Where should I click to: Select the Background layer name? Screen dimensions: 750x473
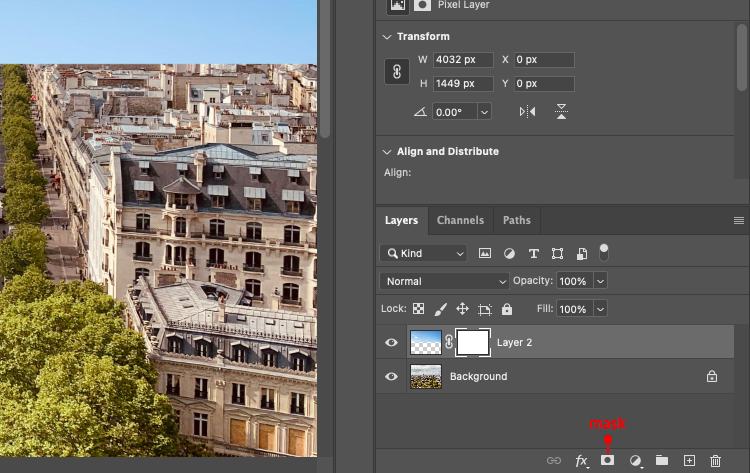478,376
